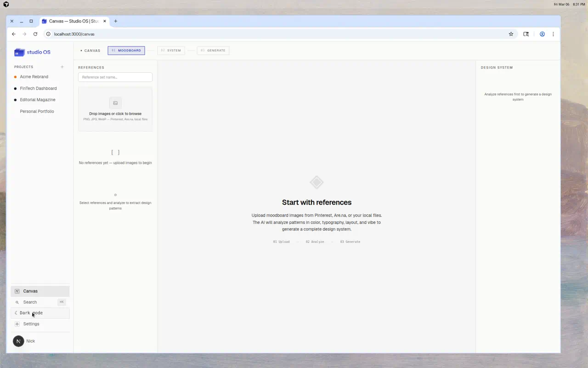Click the user avatar N icon

pos(18,341)
